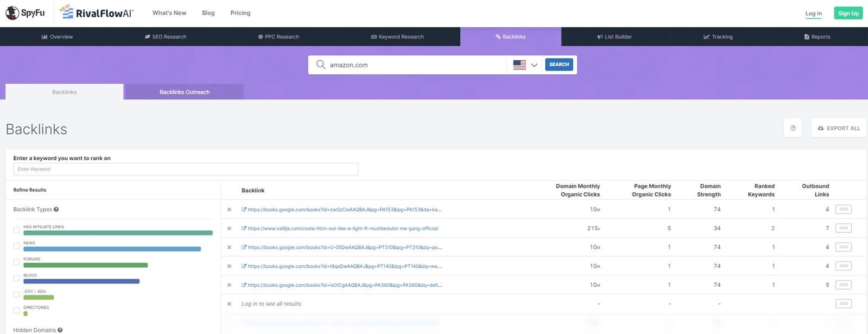
Task: Open external link icon for the zwGzCwAAQBAJ backlink
Action: coord(244,209)
